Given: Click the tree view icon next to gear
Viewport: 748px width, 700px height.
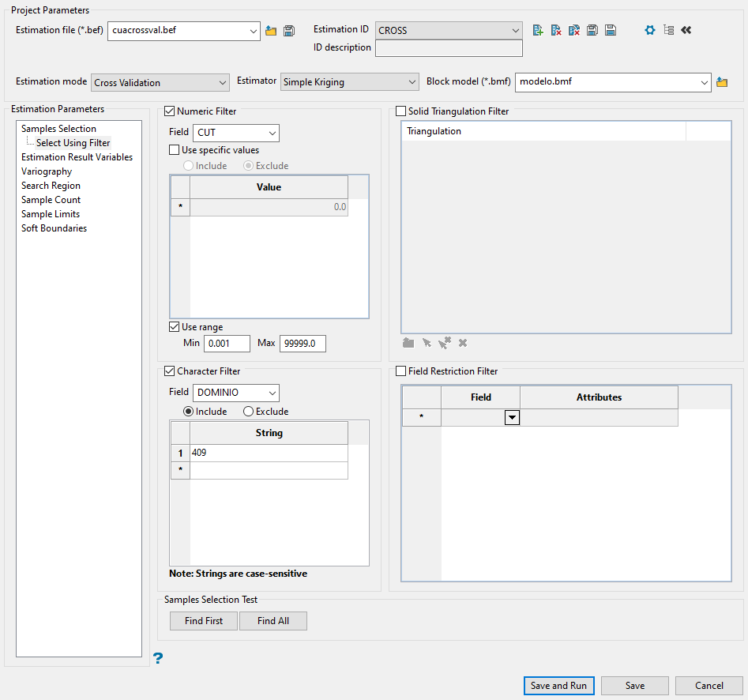Looking at the screenshot, I should 668,30.
